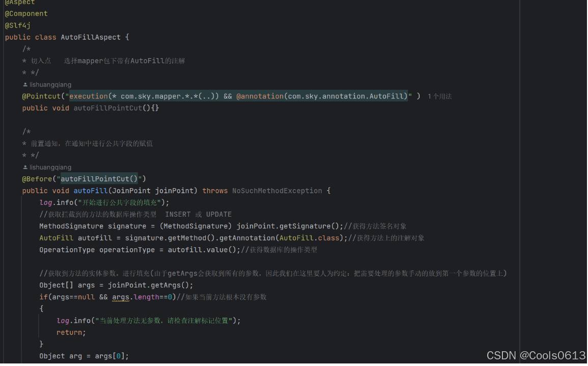Viewport: 588px width, 366px height.
Task: Click 'NoSuchMethodException' in throws clause
Action: point(277,191)
